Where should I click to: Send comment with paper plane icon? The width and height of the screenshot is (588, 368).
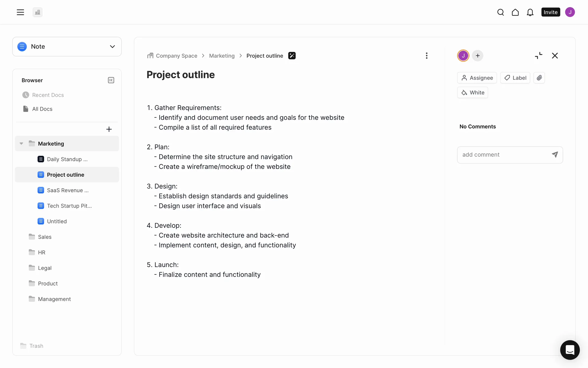(555, 155)
